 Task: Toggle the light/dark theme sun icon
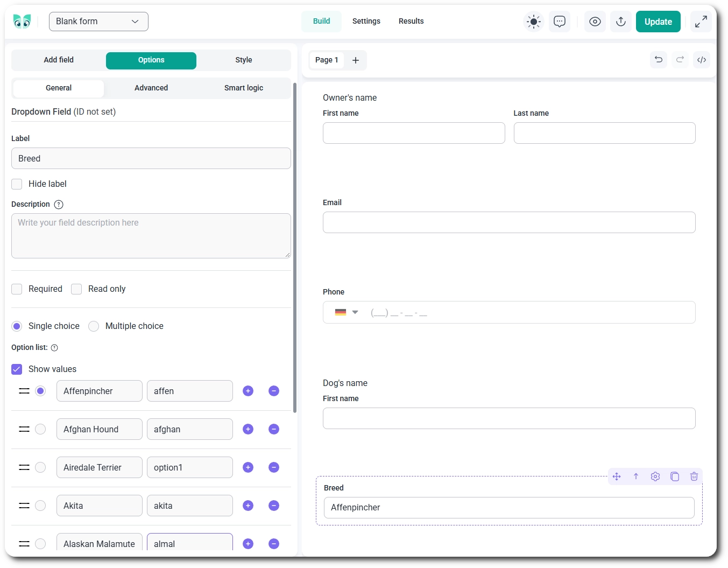pyautogui.click(x=534, y=22)
